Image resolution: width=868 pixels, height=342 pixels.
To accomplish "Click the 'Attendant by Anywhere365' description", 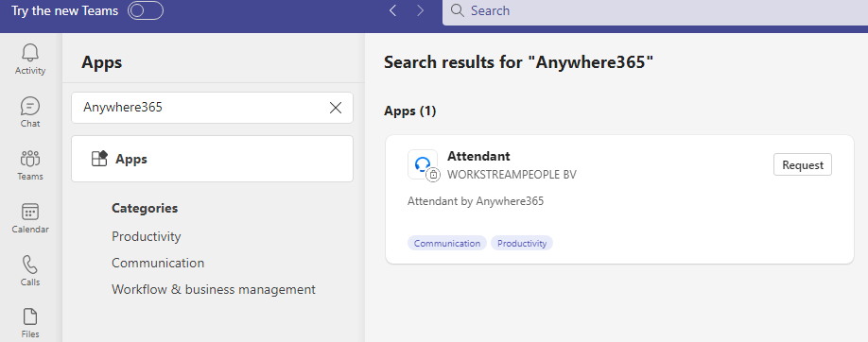I will [x=476, y=201].
